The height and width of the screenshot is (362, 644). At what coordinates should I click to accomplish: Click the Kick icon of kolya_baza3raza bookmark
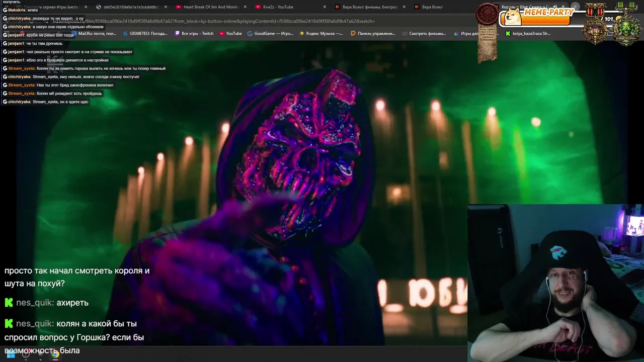(508, 34)
